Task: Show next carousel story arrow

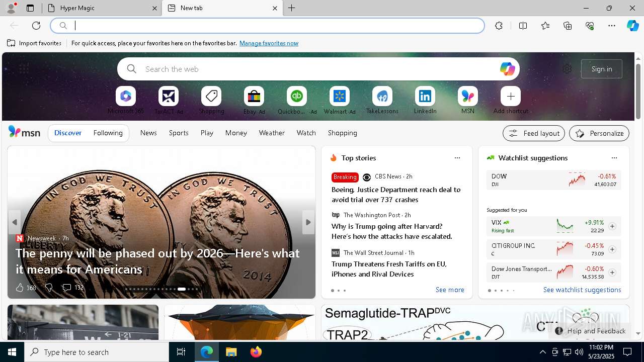Action: pos(308,222)
